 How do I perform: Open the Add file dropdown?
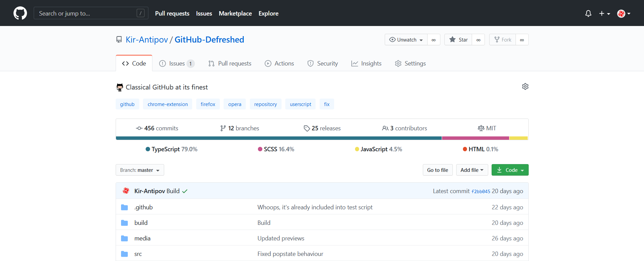472,170
